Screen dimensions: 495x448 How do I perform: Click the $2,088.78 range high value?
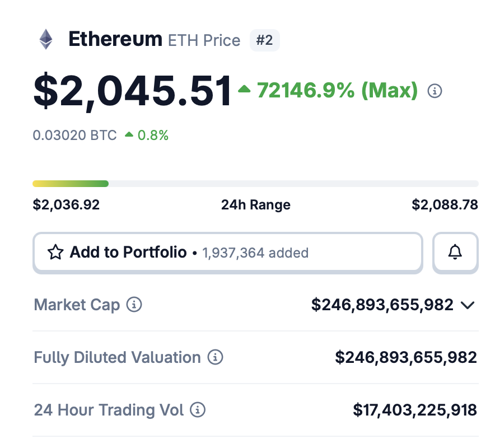click(445, 205)
